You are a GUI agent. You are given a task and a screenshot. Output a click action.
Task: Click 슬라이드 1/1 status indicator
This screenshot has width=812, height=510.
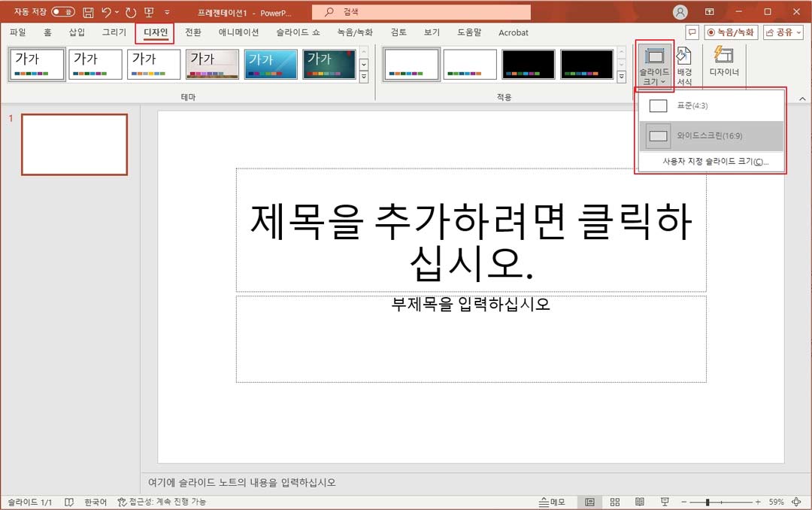[30, 502]
